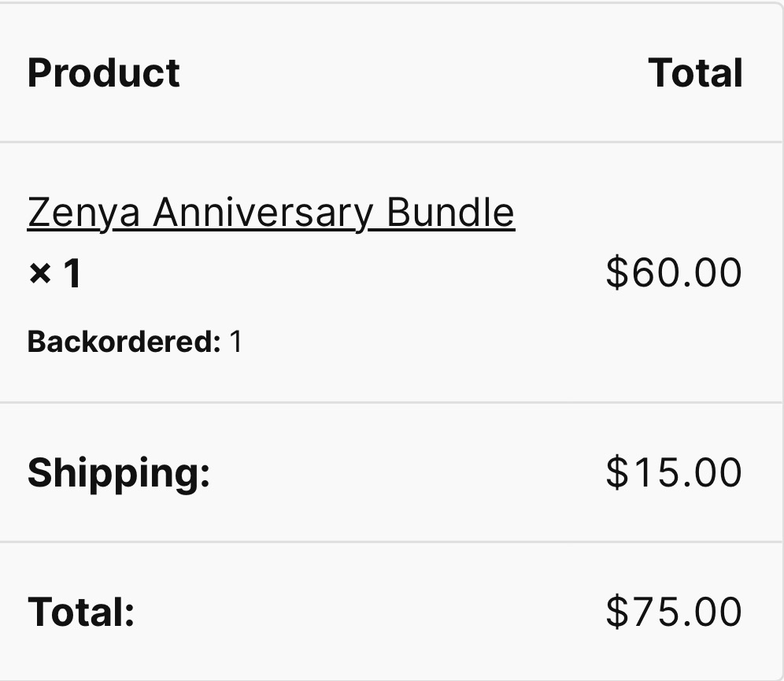Select the $60.00 bundle price
784x681 pixels.
673,272
